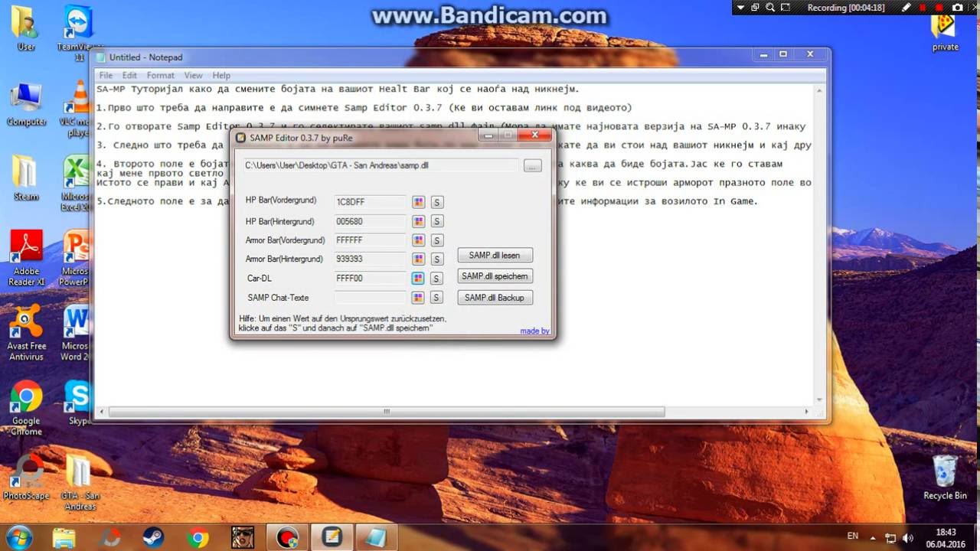Select the User folder desktop icon
The image size is (980, 551).
[26, 28]
